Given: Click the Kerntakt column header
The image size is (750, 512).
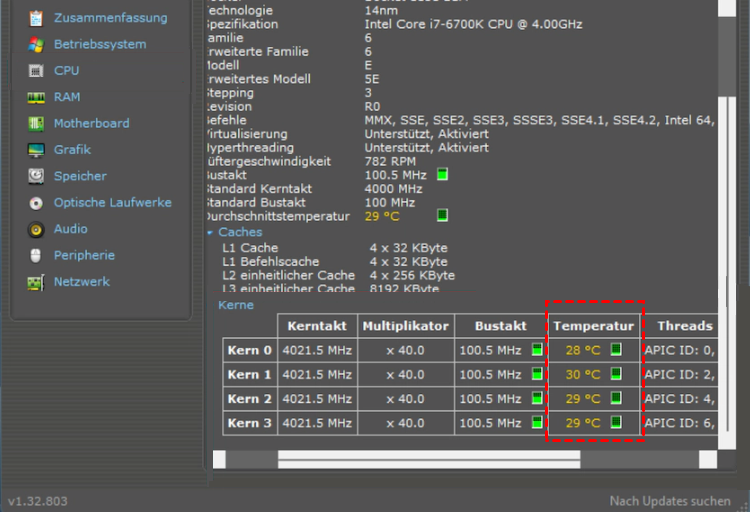Looking at the screenshot, I should 317,326.
